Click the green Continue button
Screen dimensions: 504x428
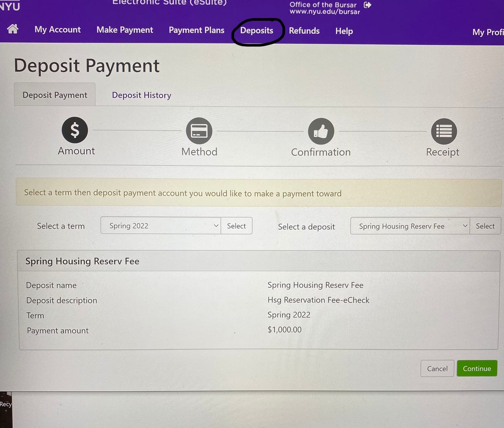pos(477,368)
